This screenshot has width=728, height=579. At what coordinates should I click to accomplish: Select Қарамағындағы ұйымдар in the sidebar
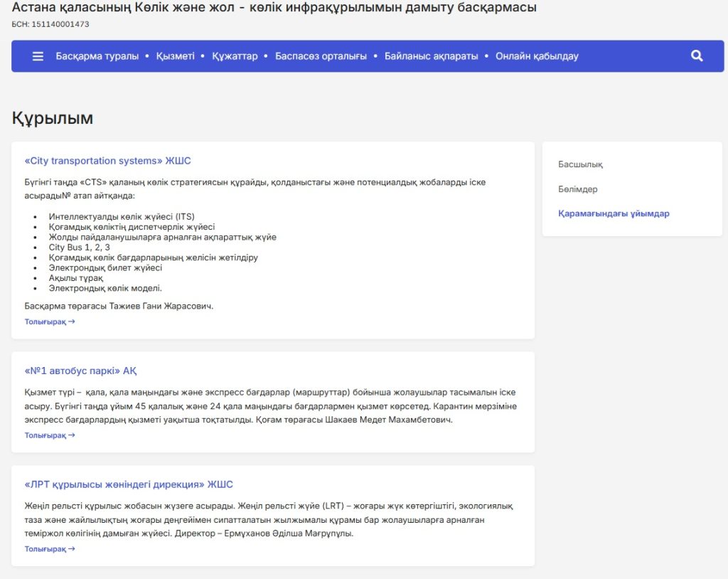click(x=614, y=213)
